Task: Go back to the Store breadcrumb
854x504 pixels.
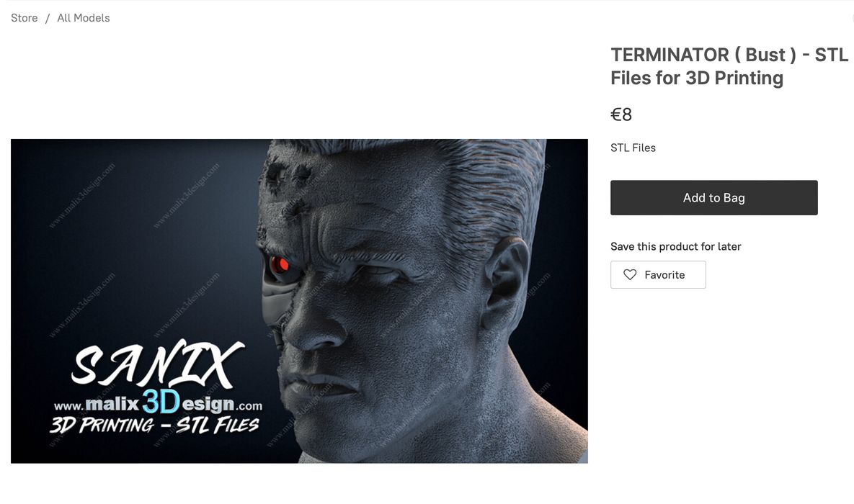Action: tap(25, 18)
